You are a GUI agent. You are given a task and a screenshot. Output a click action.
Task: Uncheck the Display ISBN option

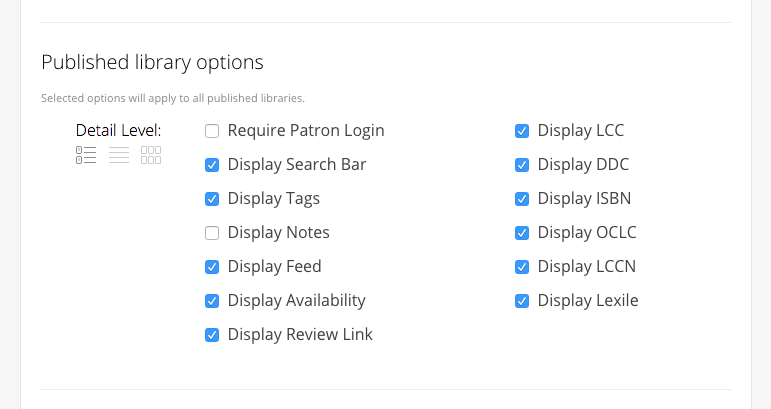pos(522,199)
